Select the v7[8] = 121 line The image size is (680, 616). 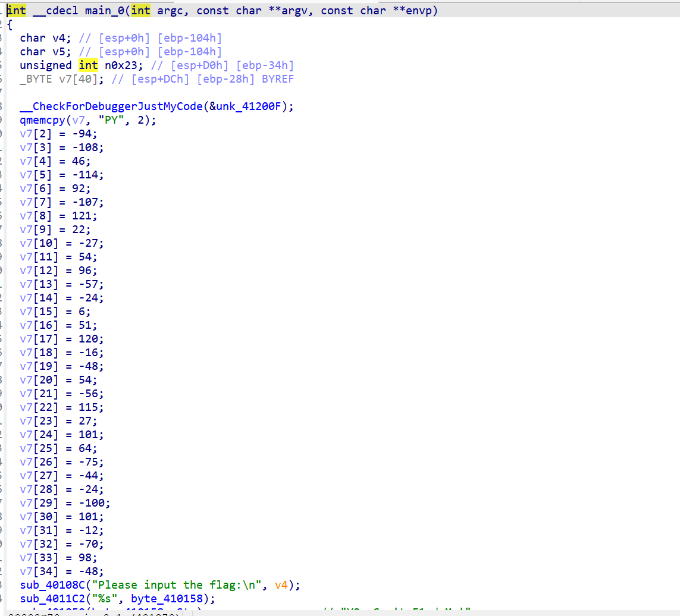pyautogui.click(x=58, y=216)
